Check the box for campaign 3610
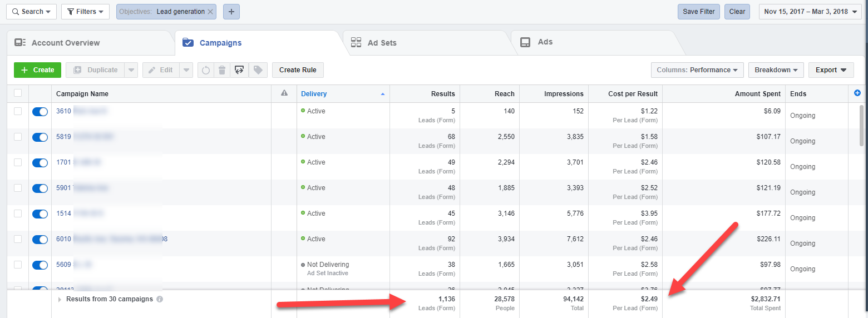 coord(18,111)
